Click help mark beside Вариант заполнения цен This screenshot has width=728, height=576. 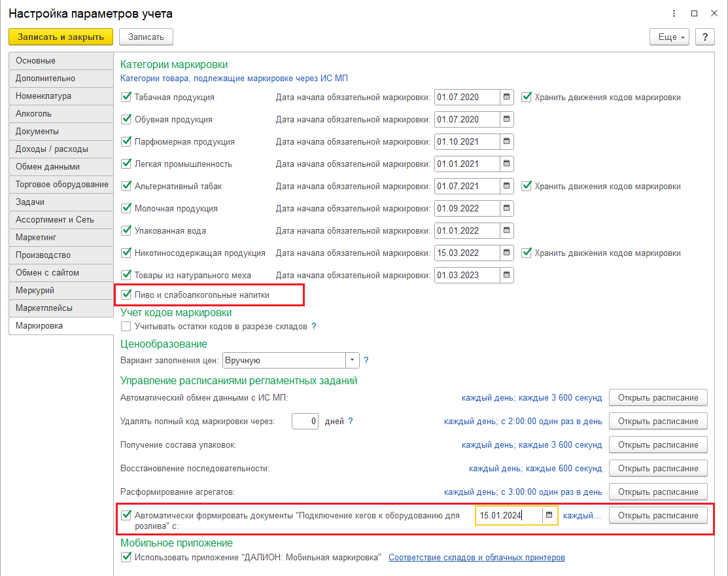click(366, 360)
